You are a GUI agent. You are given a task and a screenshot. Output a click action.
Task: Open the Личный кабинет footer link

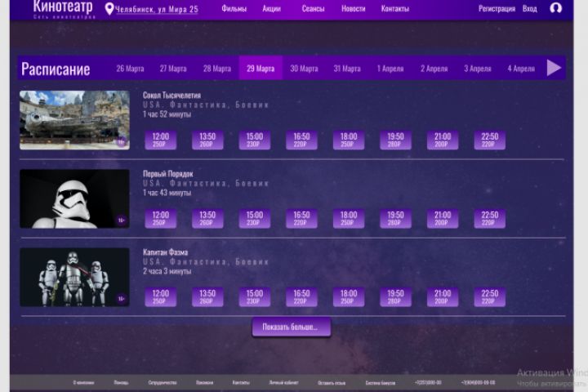(283, 383)
